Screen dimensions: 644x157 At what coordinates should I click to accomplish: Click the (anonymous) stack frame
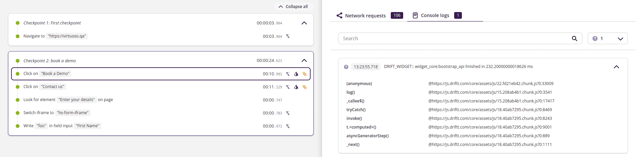click(359, 84)
